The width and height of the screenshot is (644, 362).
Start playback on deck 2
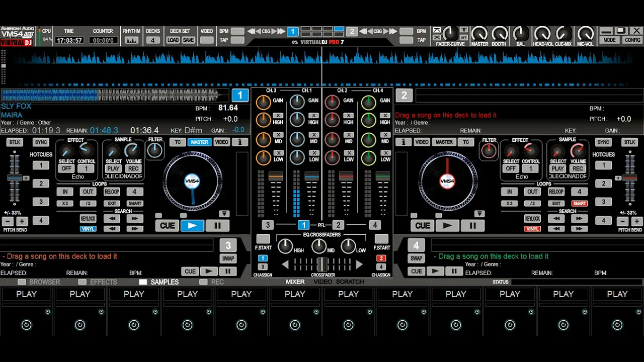click(x=447, y=226)
